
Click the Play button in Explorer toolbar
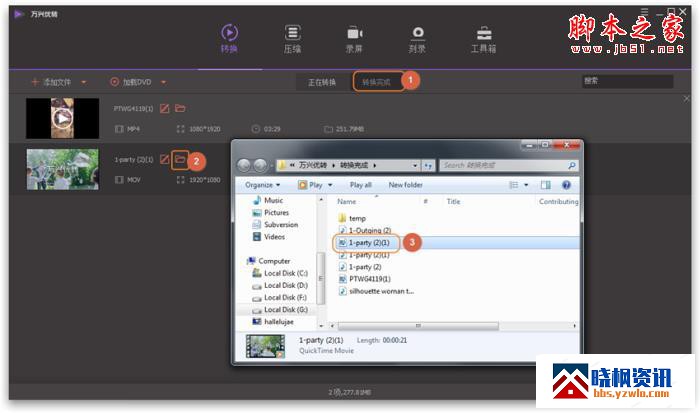click(310, 185)
